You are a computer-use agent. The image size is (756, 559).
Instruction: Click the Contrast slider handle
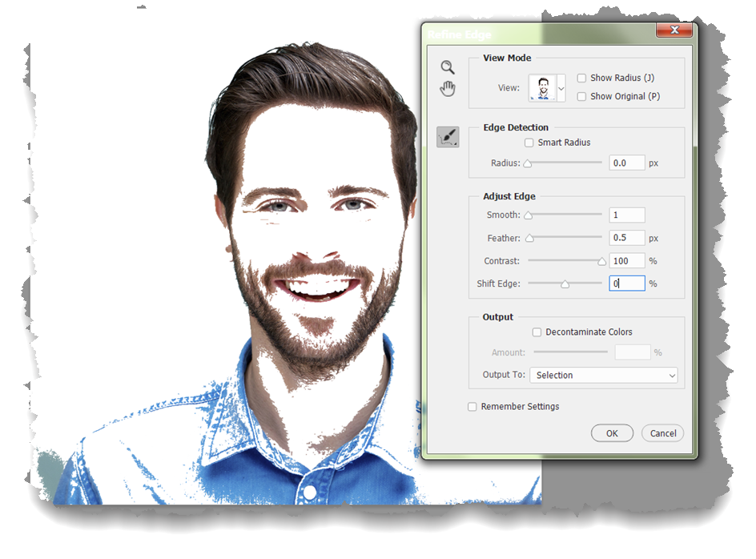pyautogui.click(x=602, y=261)
